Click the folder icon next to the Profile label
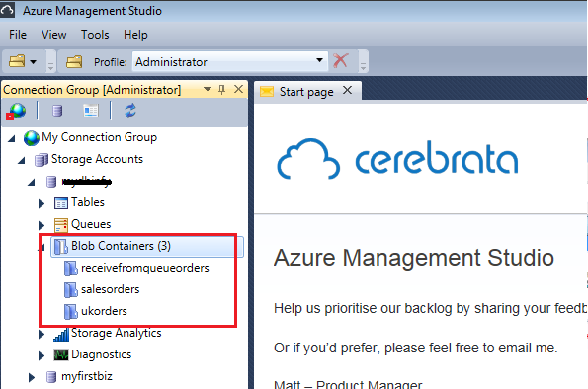The image size is (588, 389). coord(74,61)
